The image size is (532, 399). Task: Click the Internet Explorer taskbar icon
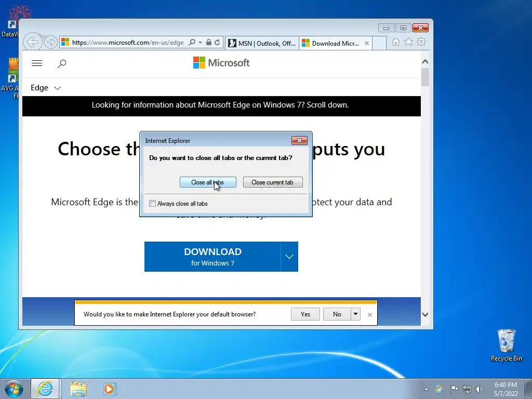[46, 389]
